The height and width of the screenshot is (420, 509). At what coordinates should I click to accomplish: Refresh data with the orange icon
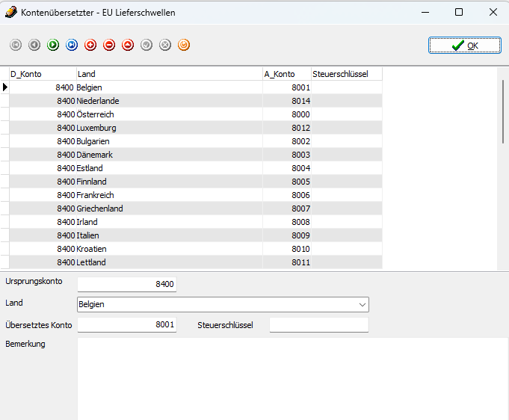click(x=184, y=46)
